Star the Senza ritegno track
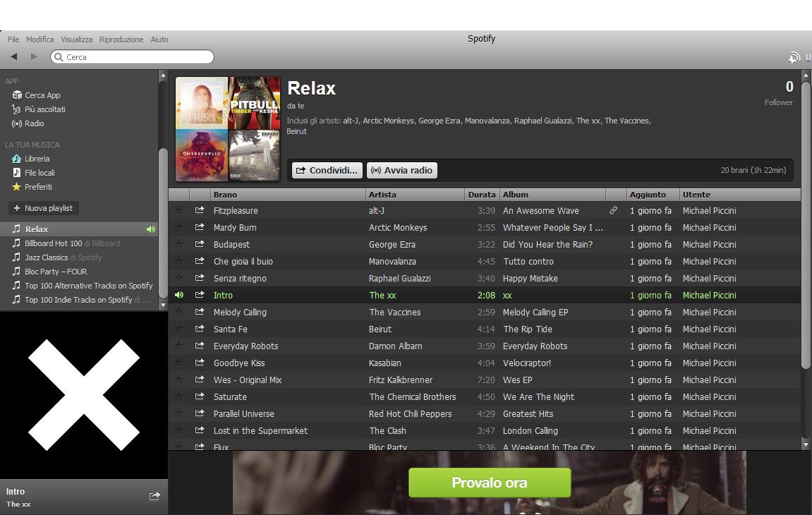Viewport: 812px width, 515px height. coord(179,278)
